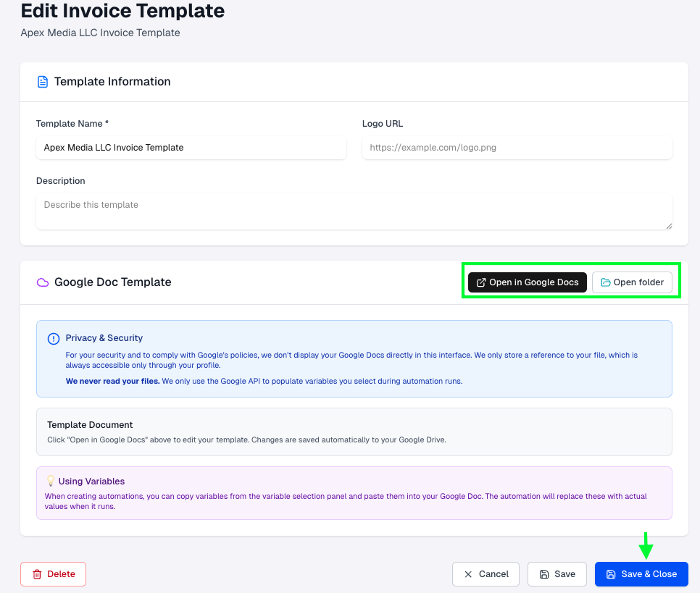Click the Description label
Screen dimensions: 700x593
[61, 181]
